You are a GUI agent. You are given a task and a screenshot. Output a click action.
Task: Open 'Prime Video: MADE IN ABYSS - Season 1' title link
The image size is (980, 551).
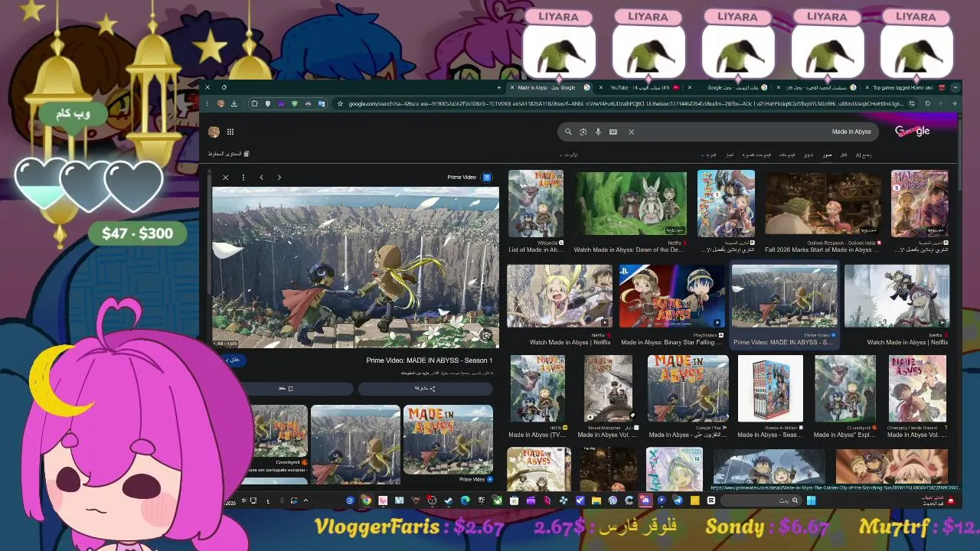pos(430,360)
